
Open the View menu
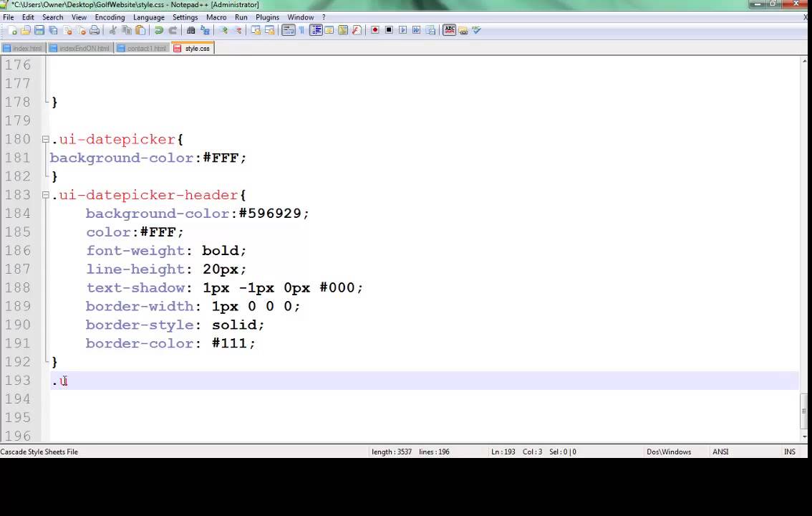click(79, 17)
